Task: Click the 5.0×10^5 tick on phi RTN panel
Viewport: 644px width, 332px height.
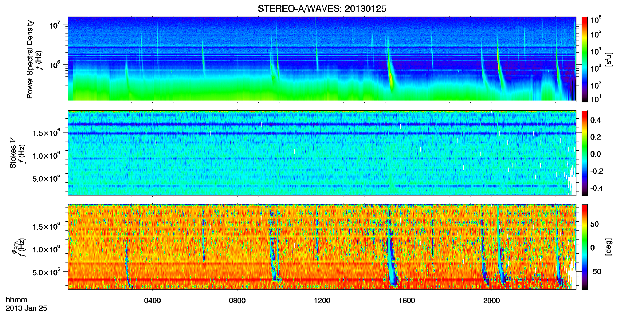Action: tap(46, 272)
